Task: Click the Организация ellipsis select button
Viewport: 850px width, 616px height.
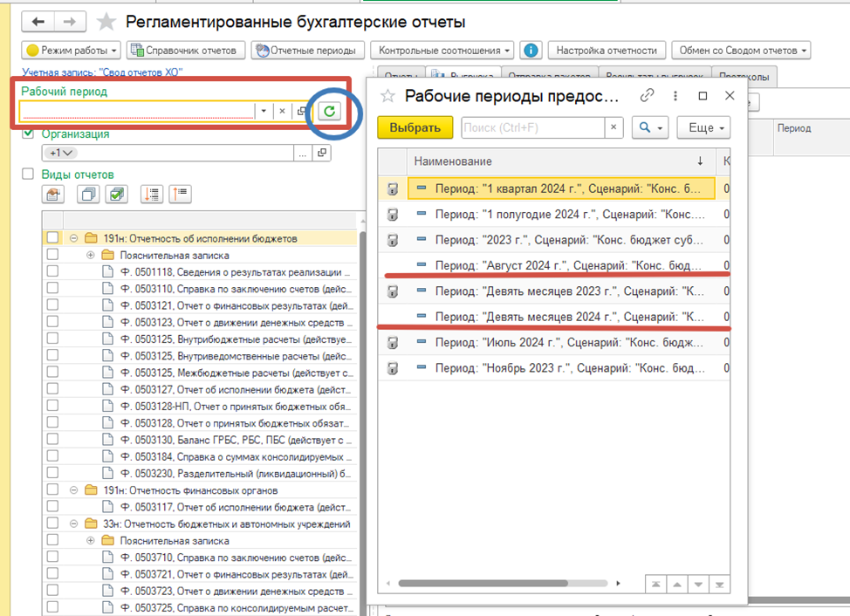Action: [x=303, y=153]
